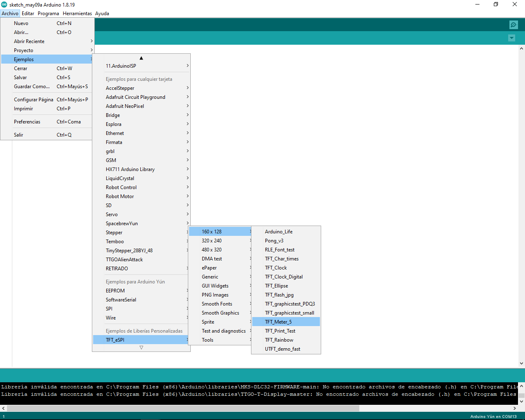
Task: Click the console horizontal scrollbar
Action: [183, 409]
